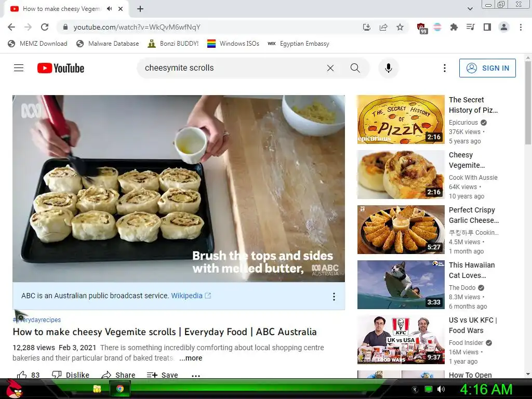Open the Malware Database bookmark
This screenshot has width=532, height=399.
(x=108, y=44)
